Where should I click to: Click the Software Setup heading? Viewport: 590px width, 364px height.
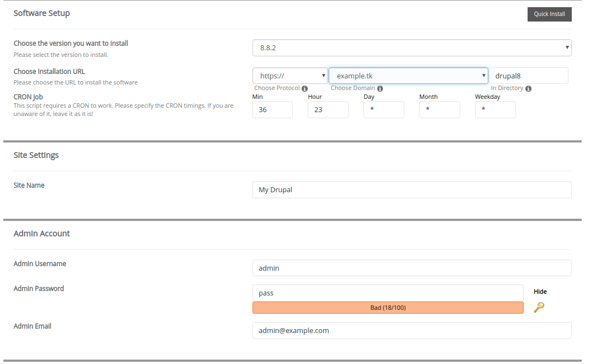coord(42,13)
